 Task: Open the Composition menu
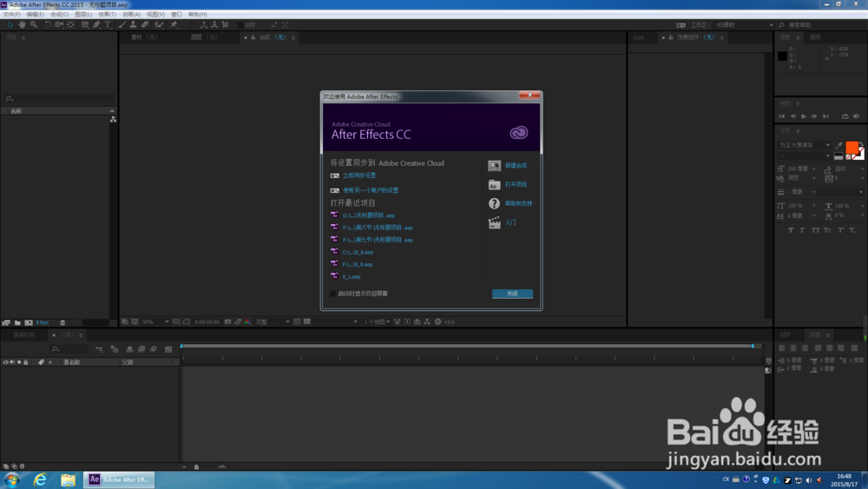[x=59, y=15]
